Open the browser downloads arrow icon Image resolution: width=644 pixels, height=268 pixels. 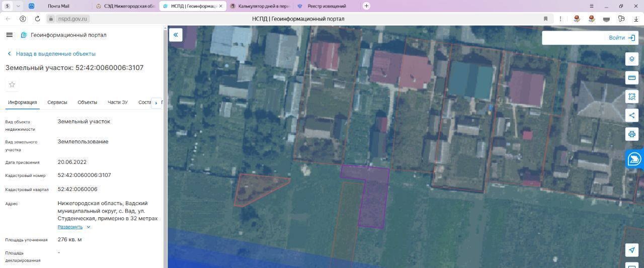(636, 19)
